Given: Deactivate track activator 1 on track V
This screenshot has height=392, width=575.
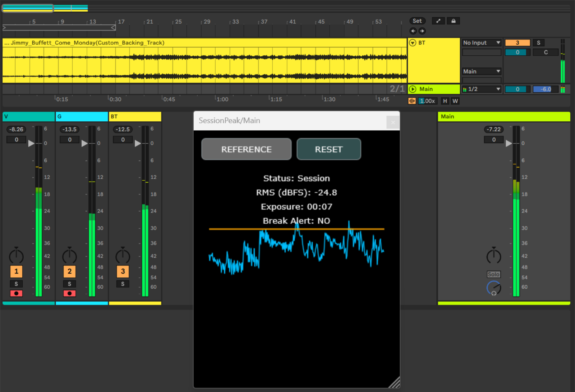Looking at the screenshot, I should [x=16, y=271].
